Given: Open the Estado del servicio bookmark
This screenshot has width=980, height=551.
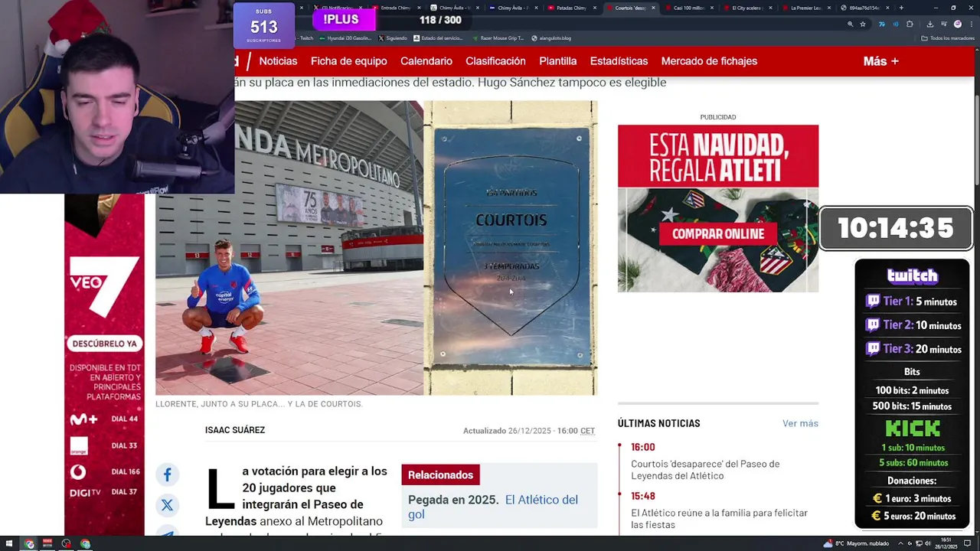Looking at the screenshot, I should (439, 38).
